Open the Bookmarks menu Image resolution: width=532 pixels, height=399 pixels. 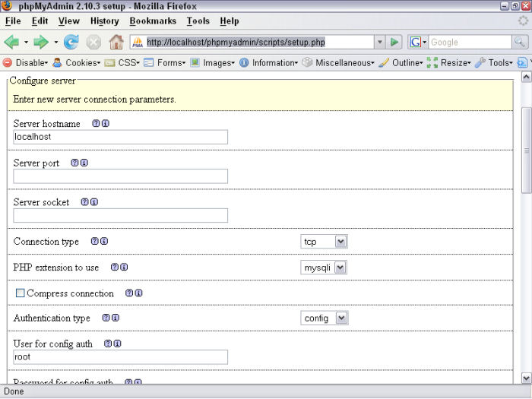pos(153,21)
